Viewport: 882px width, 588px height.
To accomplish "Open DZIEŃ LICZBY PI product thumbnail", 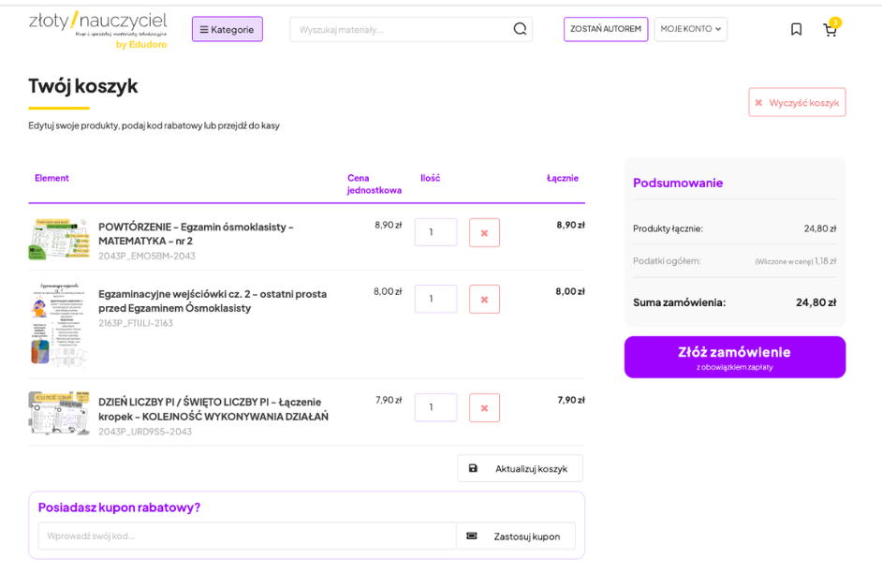I will (59, 414).
